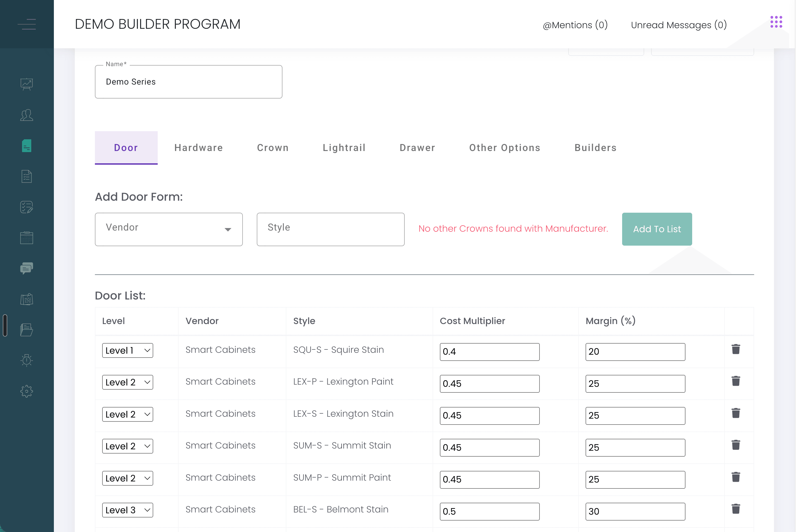Open the checklist document icon in sidebar
This screenshot has width=796, height=532.
(x=27, y=176)
